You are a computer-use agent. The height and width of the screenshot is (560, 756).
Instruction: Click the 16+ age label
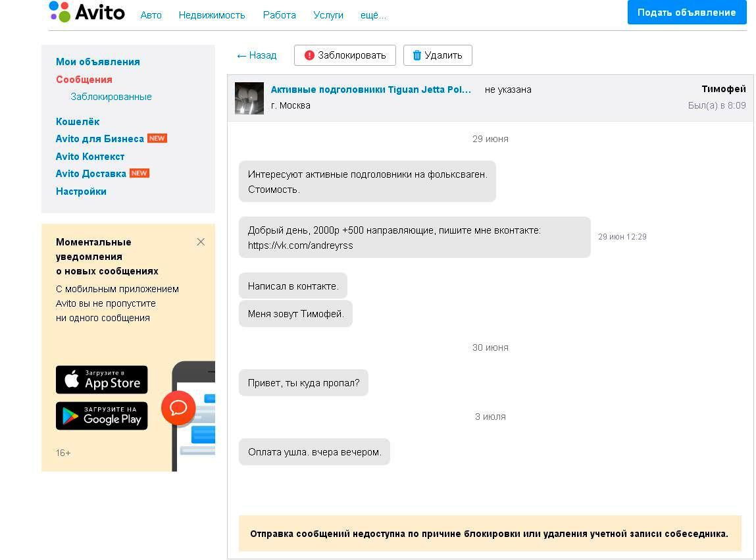pyautogui.click(x=63, y=453)
